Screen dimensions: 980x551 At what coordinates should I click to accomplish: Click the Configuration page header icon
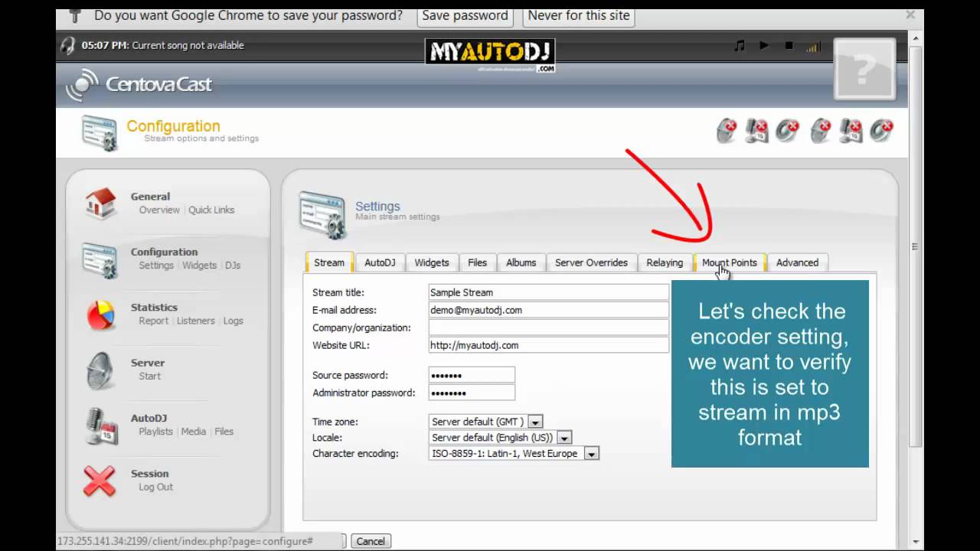coord(100,132)
